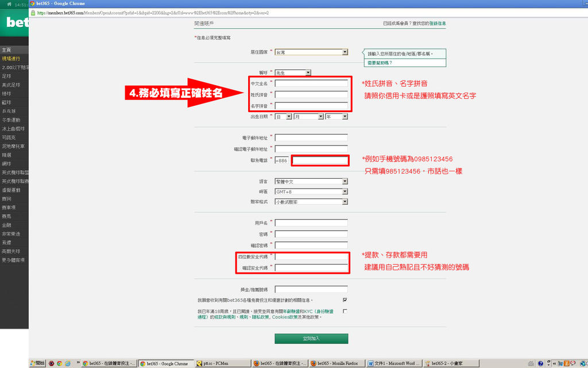The width and height of the screenshot is (588, 368).
Task: Open the 隱私政策 privacy policy link
Action: click(x=260, y=317)
